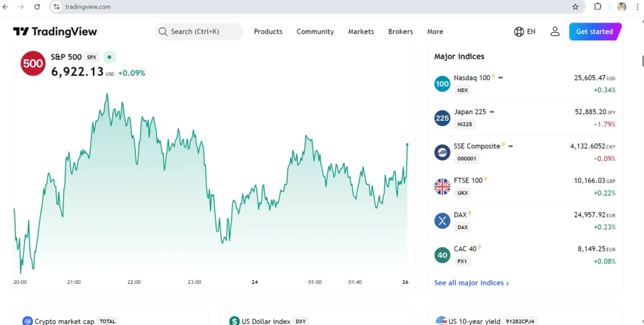This screenshot has width=644, height=325.
Task: Click the Japan 225 round icon
Action: pos(442,118)
